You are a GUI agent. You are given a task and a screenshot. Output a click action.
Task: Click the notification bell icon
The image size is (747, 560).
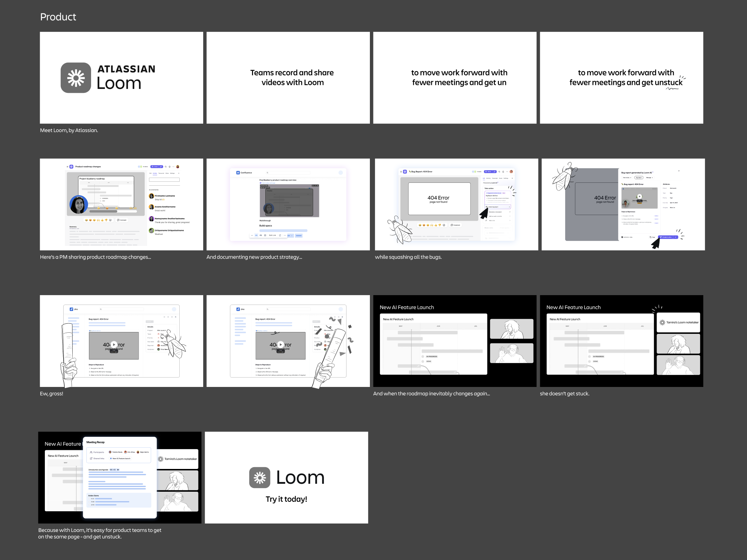[170, 167]
